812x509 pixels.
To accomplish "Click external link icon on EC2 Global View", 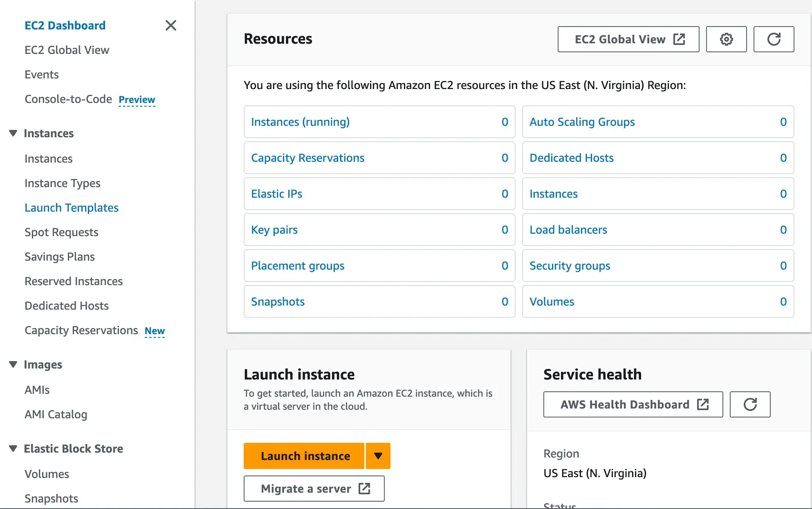I will coord(679,39).
